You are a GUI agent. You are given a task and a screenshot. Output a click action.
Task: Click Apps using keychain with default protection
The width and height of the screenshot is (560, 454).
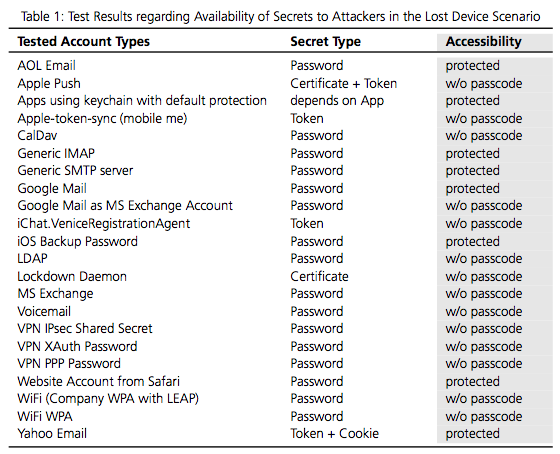(x=142, y=101)
